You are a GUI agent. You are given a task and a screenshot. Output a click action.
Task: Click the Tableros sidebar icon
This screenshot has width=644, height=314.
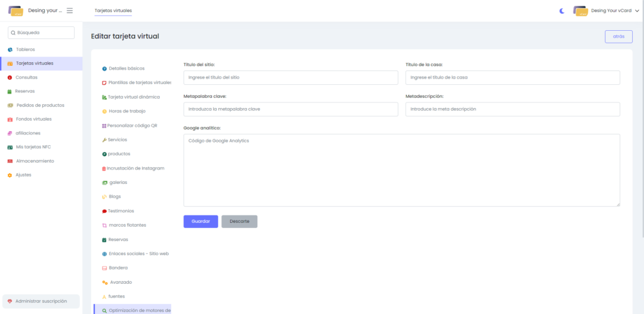(10, 50)
